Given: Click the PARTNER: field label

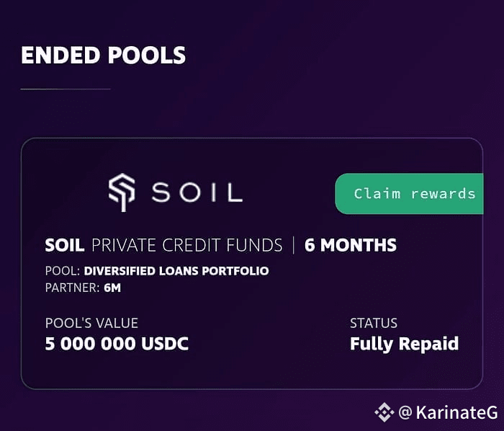Looking at the screenshot, I should click(72, 287).
